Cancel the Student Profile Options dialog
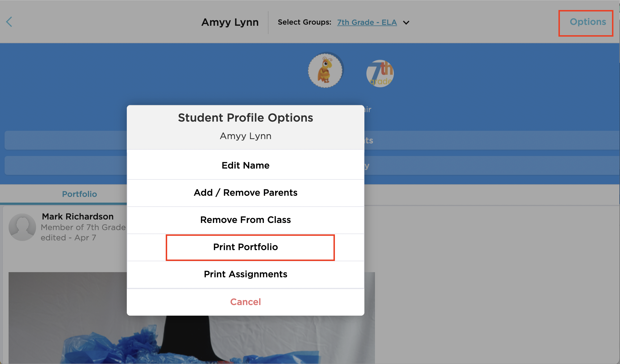The image size is (620, 364). tap(245, 302)
